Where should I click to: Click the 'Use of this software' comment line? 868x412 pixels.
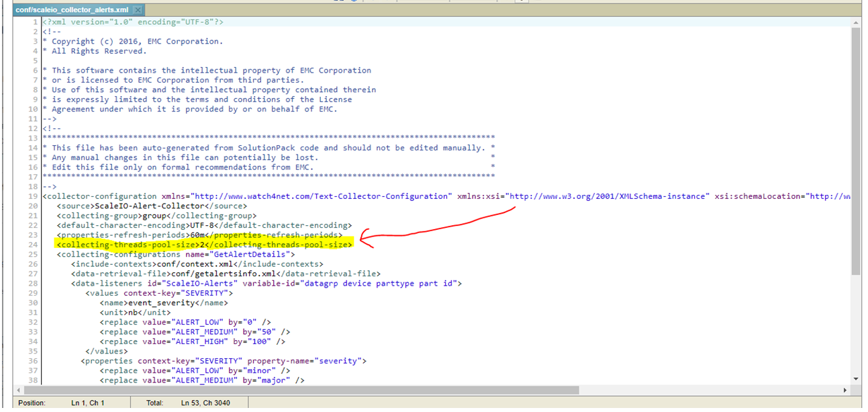pos(209,89)
